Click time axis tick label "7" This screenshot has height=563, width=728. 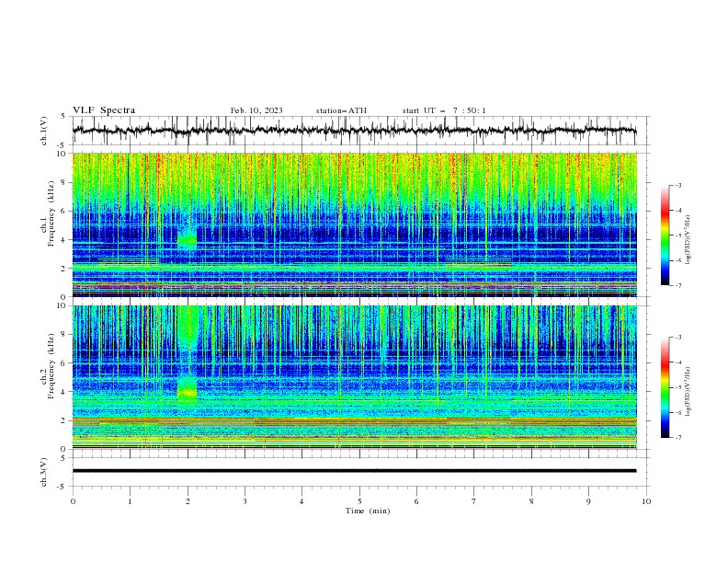[474, 501]
